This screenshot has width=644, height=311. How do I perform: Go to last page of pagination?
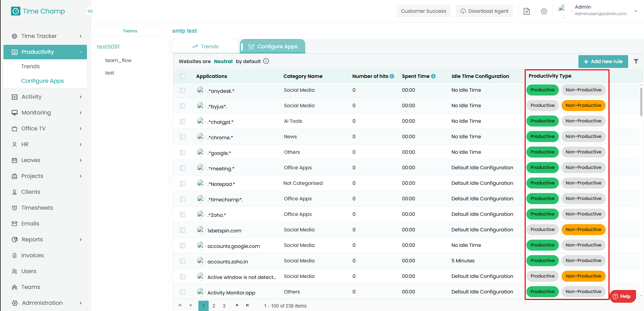tap(247, 305)
